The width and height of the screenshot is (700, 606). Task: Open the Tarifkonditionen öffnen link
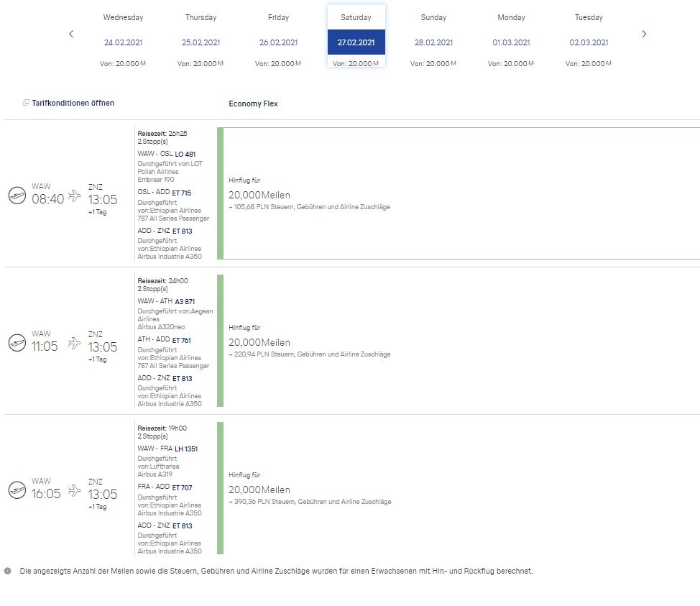(x=73, y=103)
